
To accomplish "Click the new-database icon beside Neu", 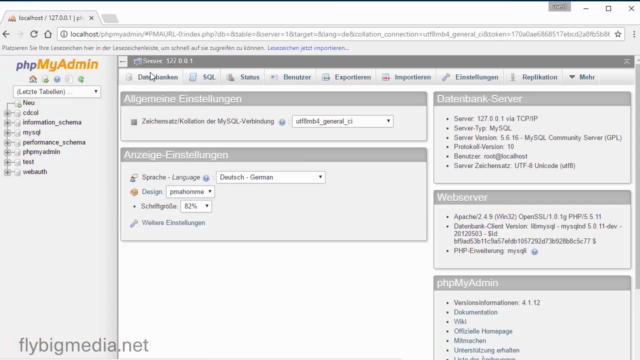I will (x=18, y=103).
